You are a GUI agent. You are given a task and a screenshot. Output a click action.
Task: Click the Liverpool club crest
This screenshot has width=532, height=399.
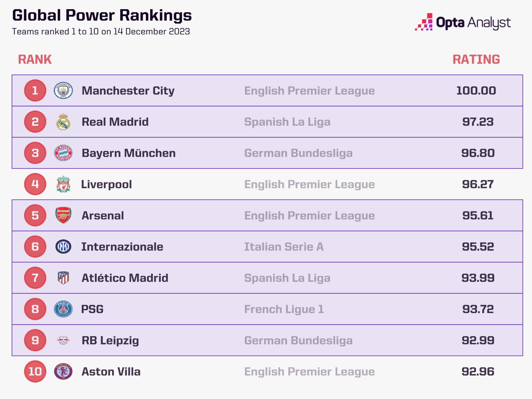coord(63,184)
